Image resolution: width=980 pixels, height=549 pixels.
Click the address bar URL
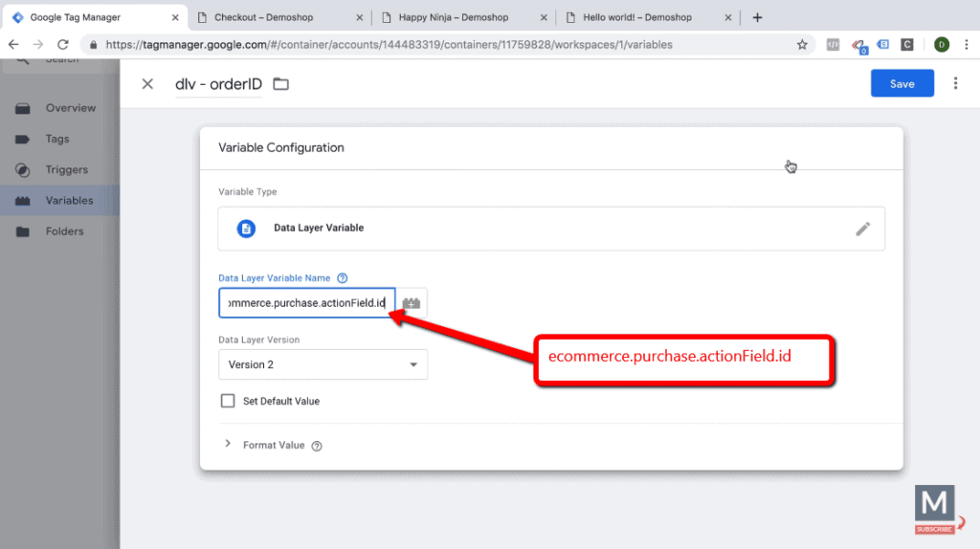tap(389, 44)
